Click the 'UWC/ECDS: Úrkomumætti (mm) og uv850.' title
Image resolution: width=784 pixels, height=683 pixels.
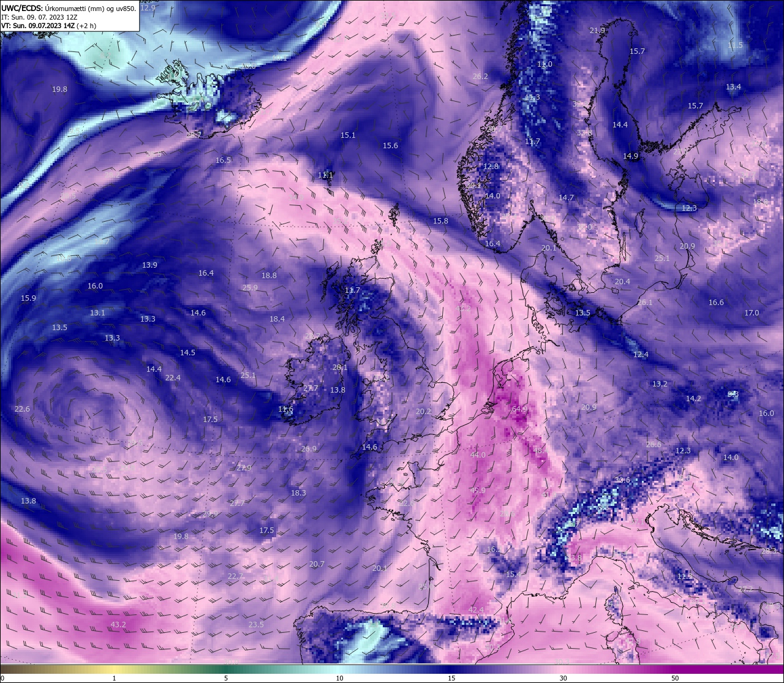tap(69, 8)
